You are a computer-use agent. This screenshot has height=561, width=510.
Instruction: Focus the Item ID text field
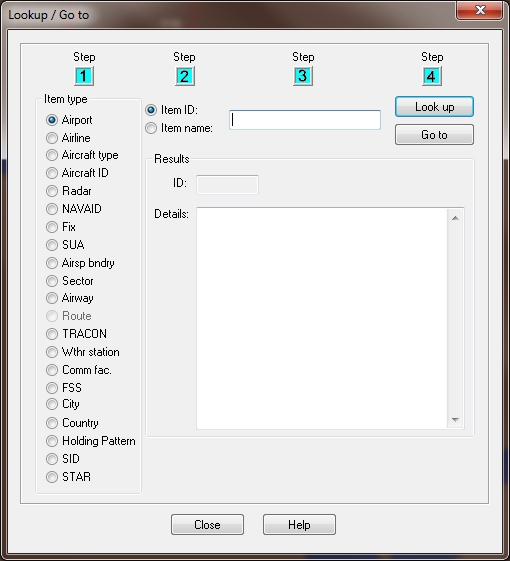pyautogui.click(x=305, y=120)
